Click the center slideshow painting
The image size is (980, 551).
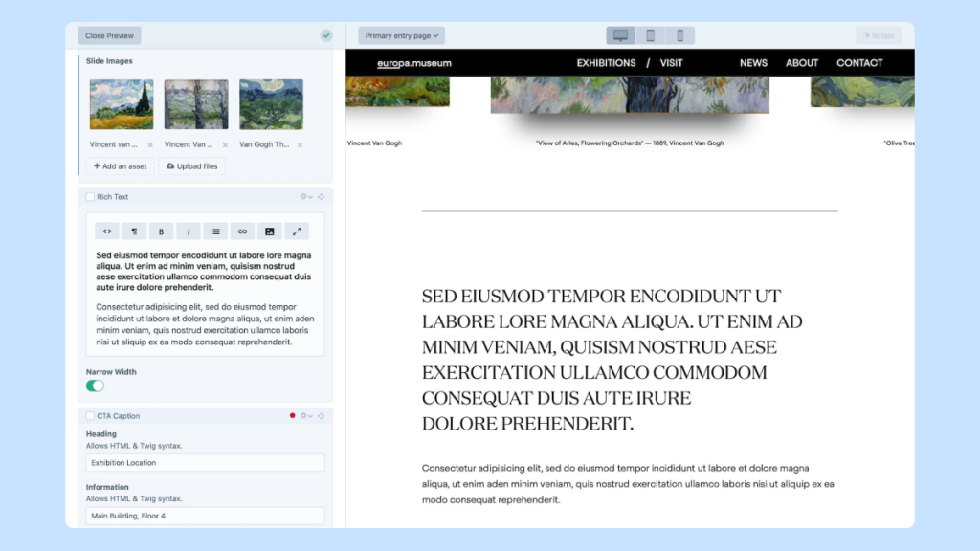pyautogui.click(x=630, y=95)
